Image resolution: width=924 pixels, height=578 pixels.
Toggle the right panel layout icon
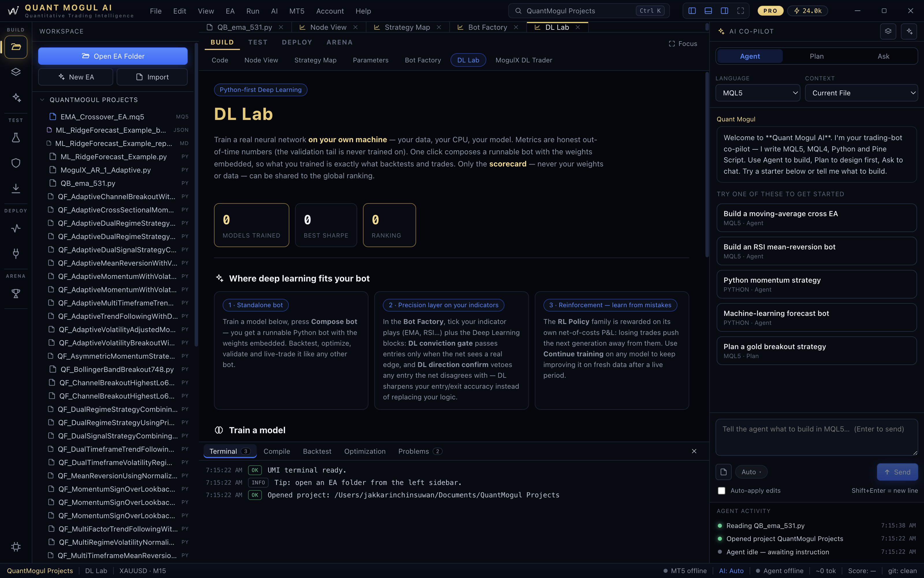[x=724, y=11]
